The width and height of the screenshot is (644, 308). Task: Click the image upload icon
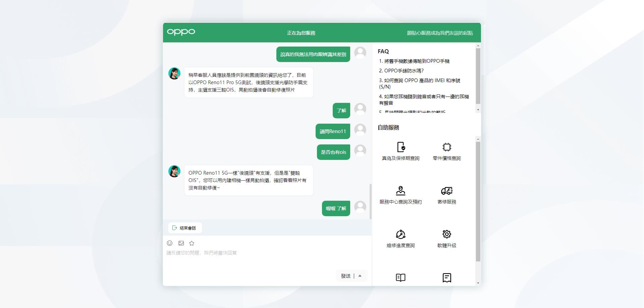[181, 243]
